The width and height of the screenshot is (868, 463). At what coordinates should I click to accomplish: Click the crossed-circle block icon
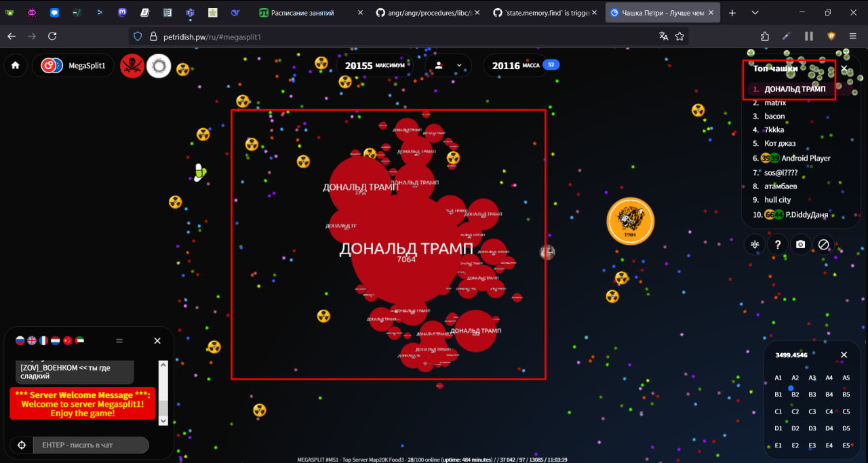823,245
